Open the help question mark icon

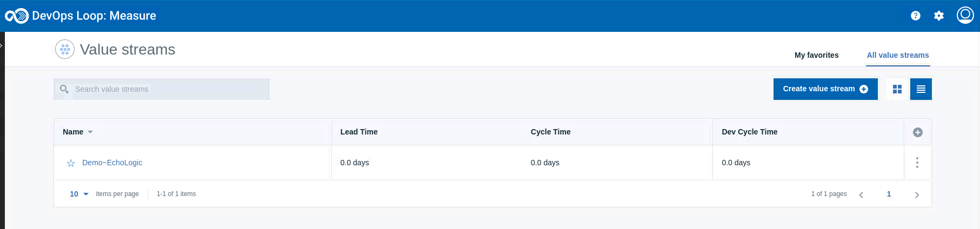(x=915, y=16)
